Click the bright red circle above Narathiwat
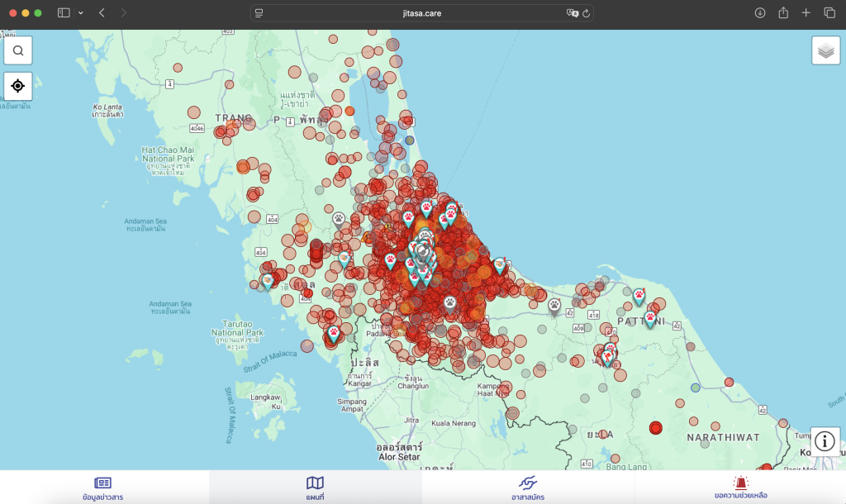846x504 pixels. click(x=656, y=428)
